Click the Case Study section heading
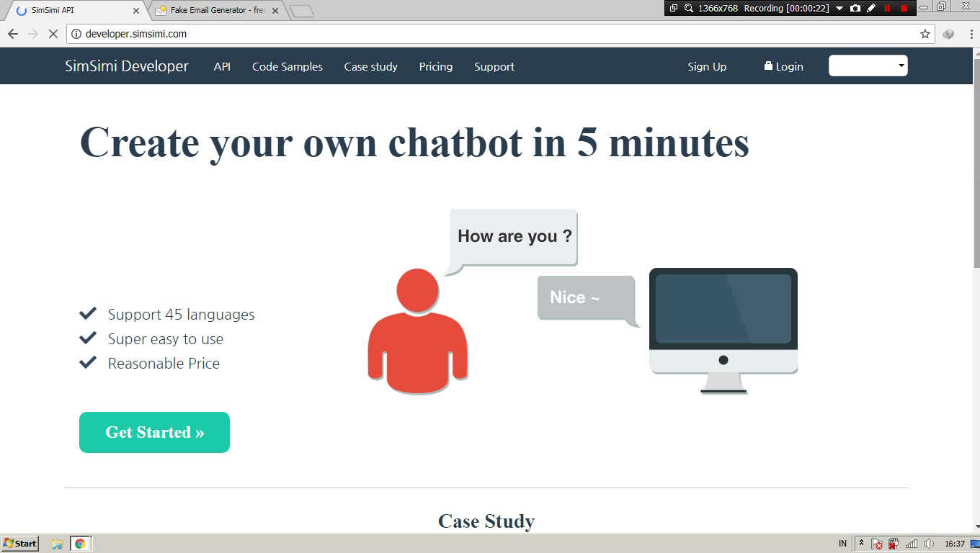 click(x=486, y=521)
